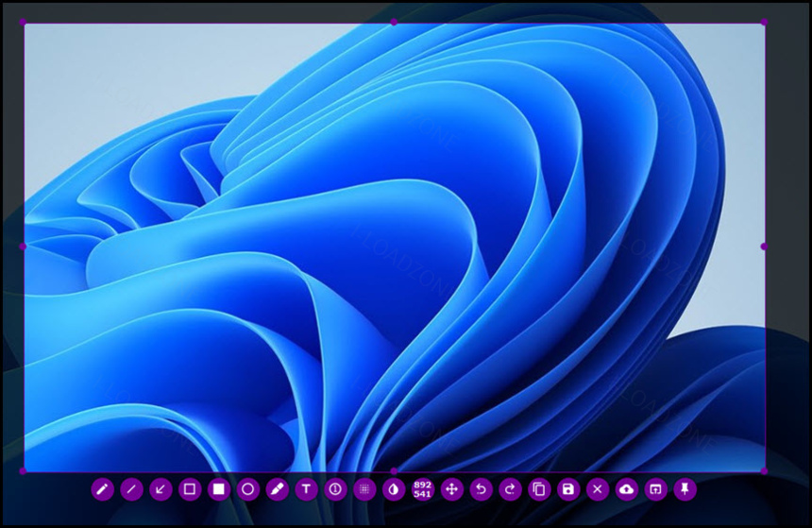Image resolution: width=812 pixels, height=528 pixels.
Task: Click the bottom-right selection corner handle
Action: pos(765,471)
